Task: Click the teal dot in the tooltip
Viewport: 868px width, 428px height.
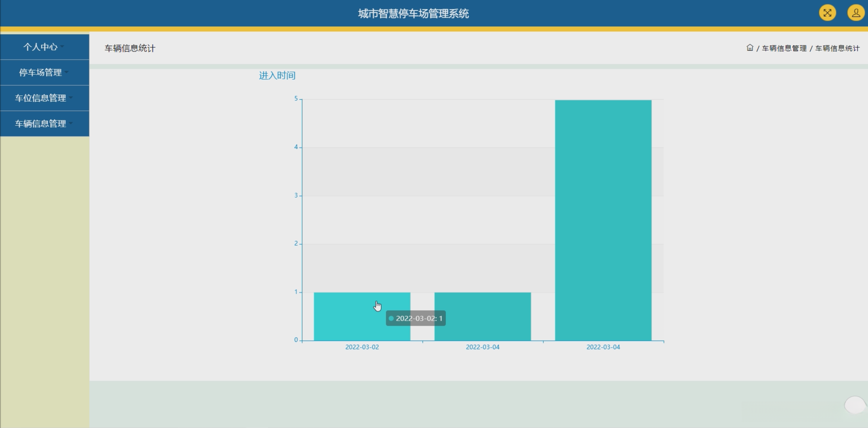Action: point(391,318)
